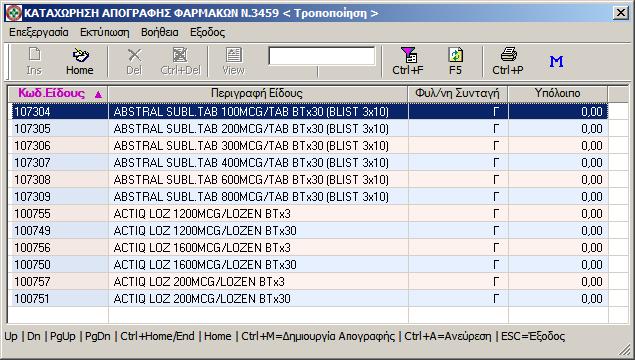Click ABSTRAL SUBL.TAB 400MCG/TAB description
This screenshot has height=360, width=635.
[x=251, y=163]
